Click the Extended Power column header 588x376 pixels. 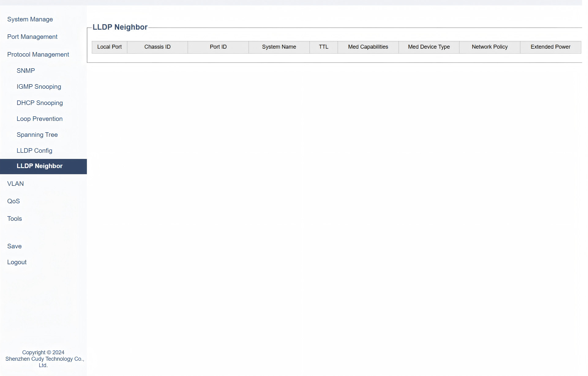(550, 47)
